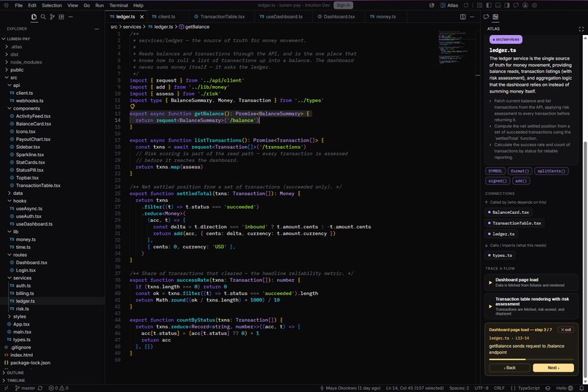Open the Extensions grid icon
This screenshot has height=392, width=588.
(61, 17)
